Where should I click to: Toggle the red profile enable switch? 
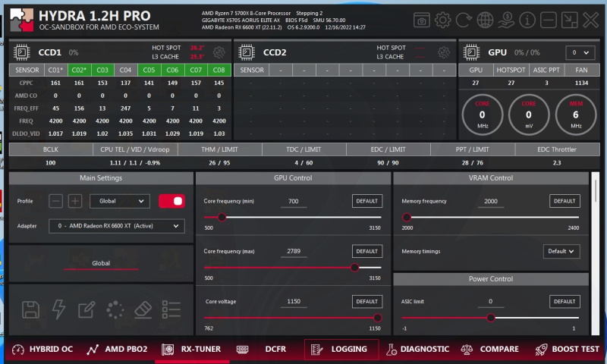coord(171,201)
